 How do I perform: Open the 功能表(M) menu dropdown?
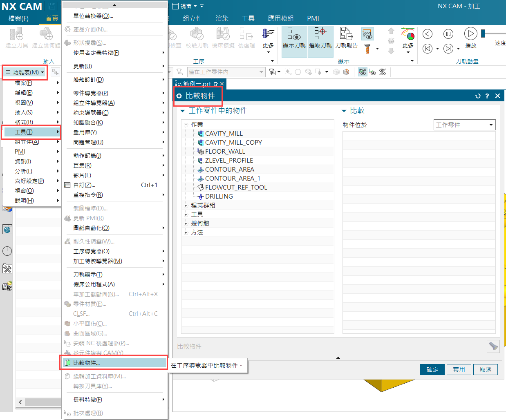[x=25, y=72]
